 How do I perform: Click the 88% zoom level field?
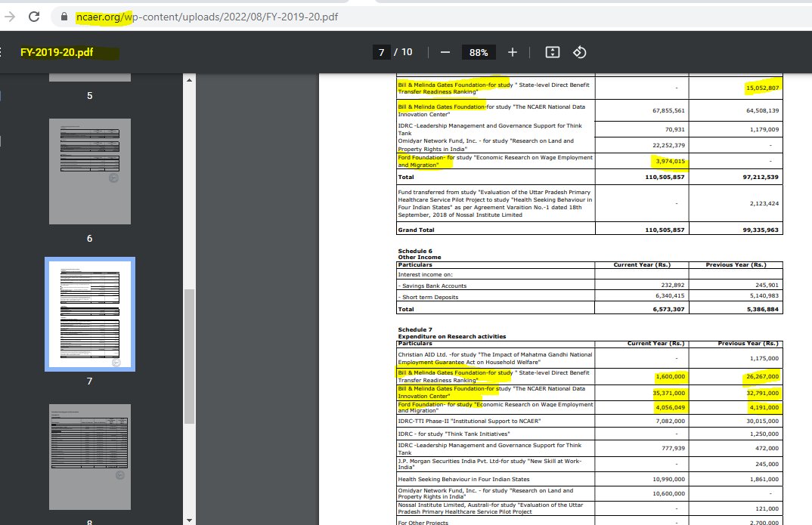coord(479,52)
